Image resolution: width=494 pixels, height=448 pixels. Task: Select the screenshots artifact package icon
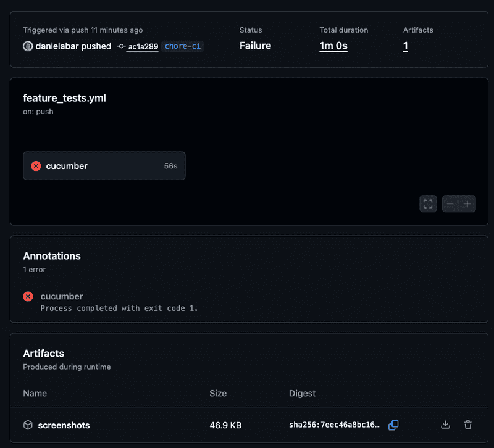(x=28, y=425)
